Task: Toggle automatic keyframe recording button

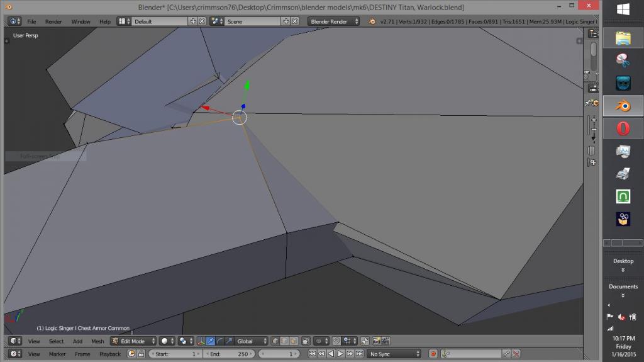Action: 433,354
